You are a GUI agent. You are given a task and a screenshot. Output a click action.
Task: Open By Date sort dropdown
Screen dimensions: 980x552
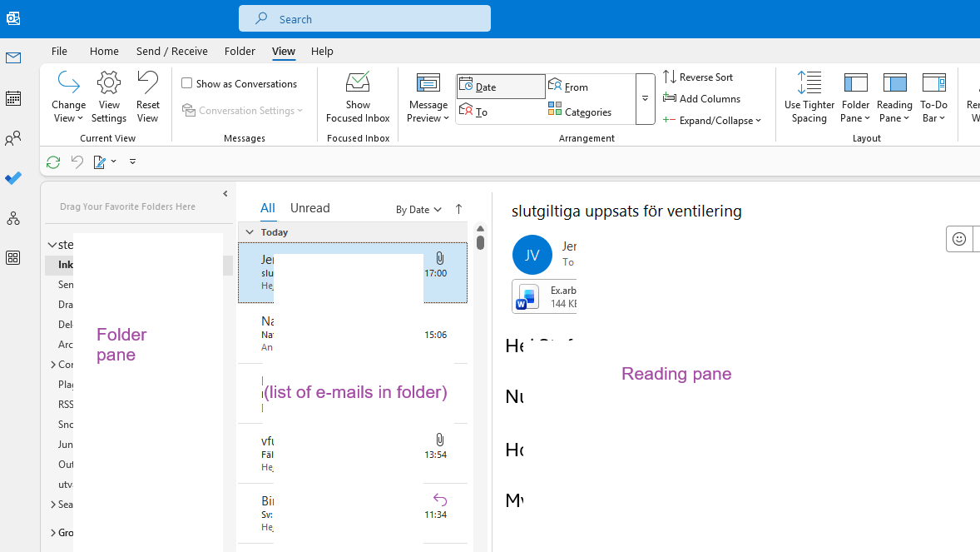point(418,210)
